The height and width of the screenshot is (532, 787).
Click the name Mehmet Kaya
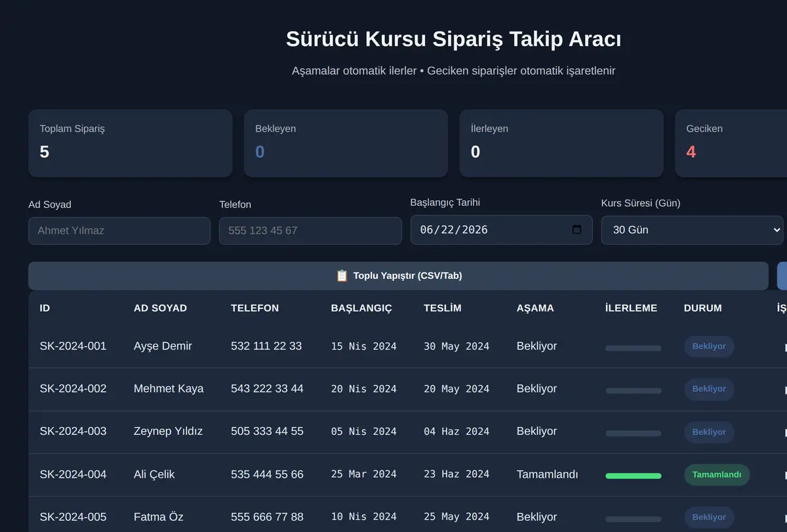pos(169,388)
